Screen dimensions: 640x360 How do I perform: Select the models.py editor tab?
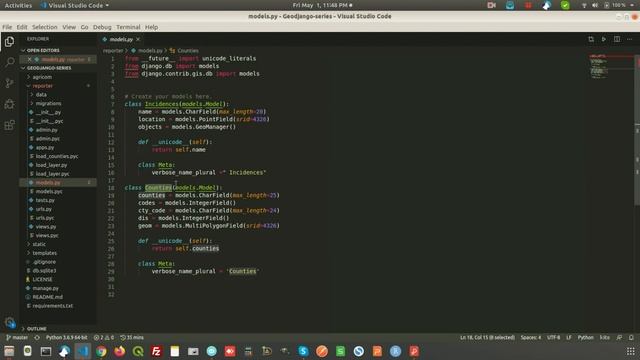(x=121, y=39)
